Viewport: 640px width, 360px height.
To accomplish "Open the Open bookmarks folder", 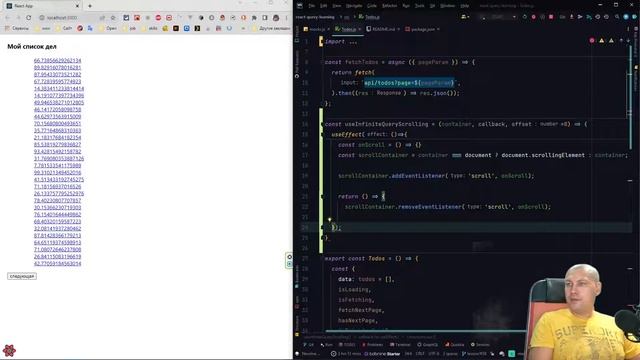I will click(x=108, y=28).
